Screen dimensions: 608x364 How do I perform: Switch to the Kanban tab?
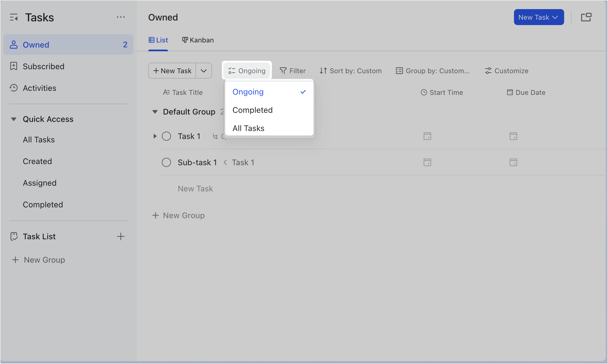tap(198, 40)
